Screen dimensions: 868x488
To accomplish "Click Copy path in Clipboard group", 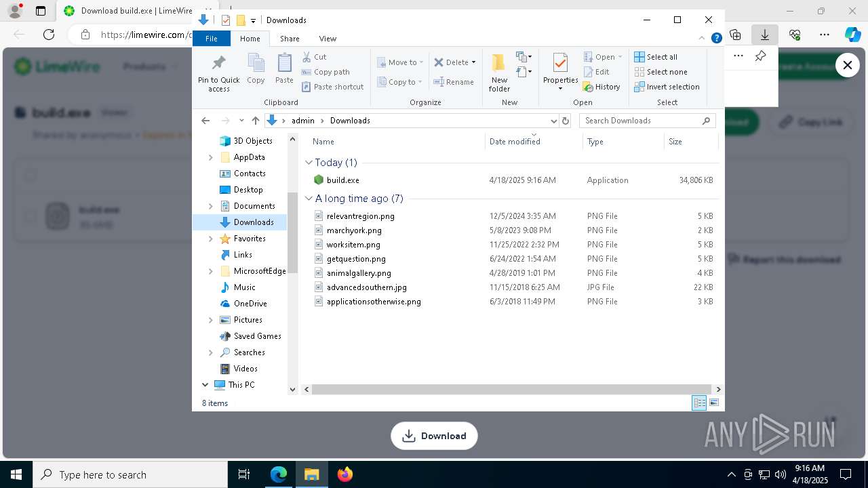I will point(325,72).
